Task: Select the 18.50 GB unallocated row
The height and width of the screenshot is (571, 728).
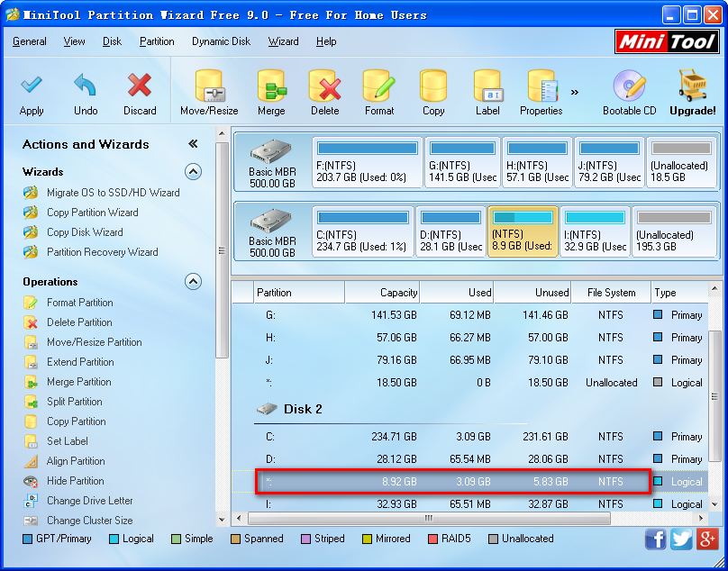Action: tap(469, 383)
